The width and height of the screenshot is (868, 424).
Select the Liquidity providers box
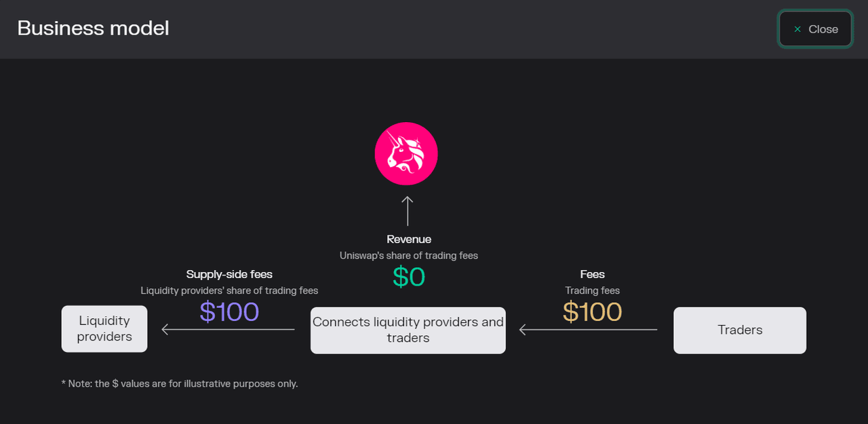pos(104,329)
